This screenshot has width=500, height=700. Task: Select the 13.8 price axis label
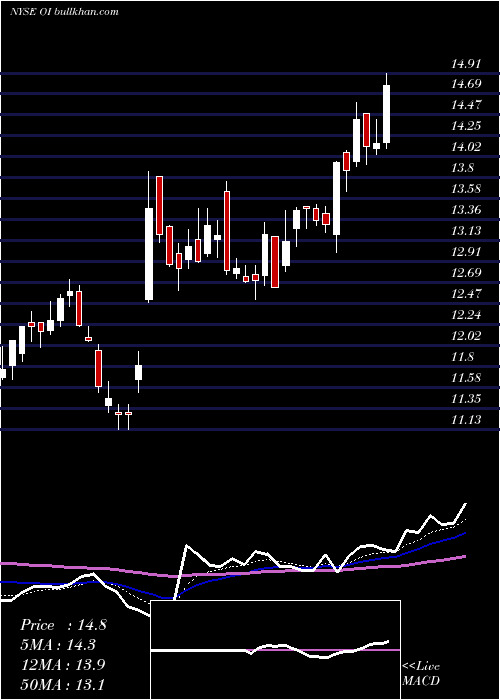click(x=462, y=168)
